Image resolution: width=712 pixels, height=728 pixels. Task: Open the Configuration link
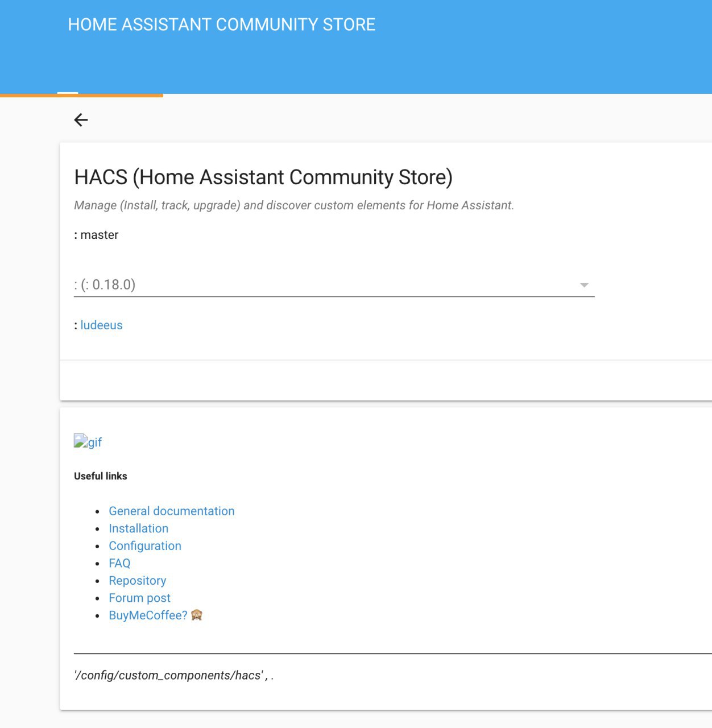click(x=145, y=546)
